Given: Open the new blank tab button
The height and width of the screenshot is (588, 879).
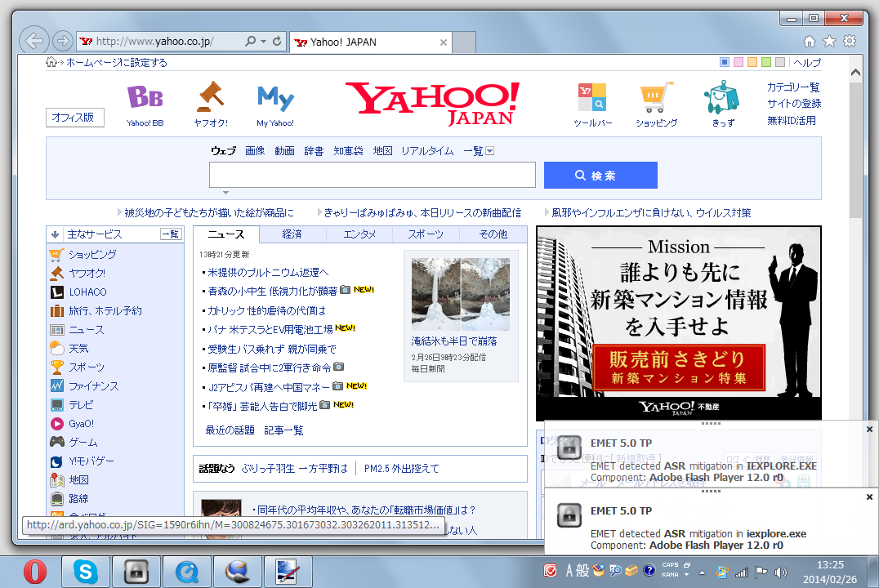Looking at the screenshot, I should [x=464, y=42].
